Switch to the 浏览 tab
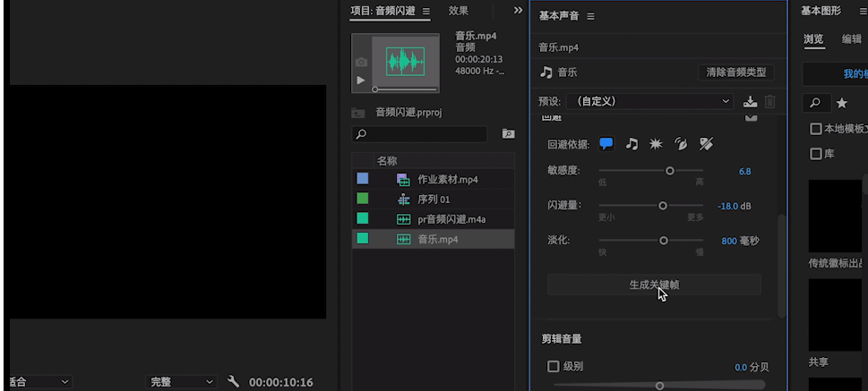868x391 pixels. pyautogui.click(x=813, y=39)
